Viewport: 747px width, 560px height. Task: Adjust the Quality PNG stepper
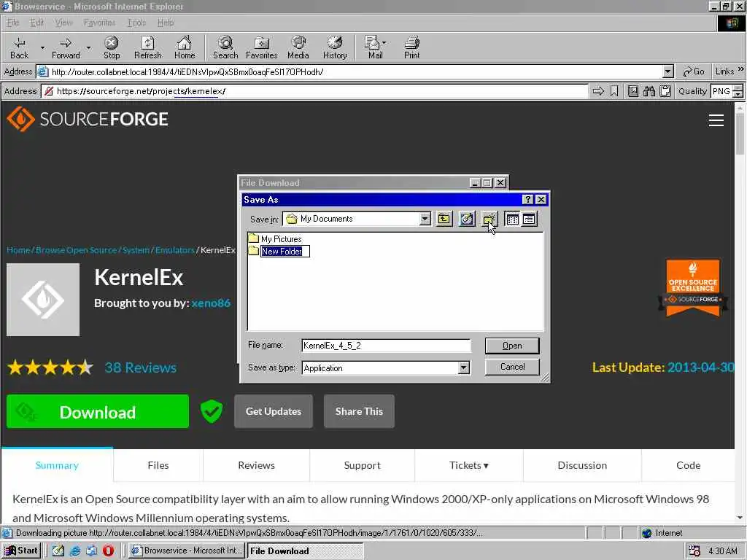point(738,91)
